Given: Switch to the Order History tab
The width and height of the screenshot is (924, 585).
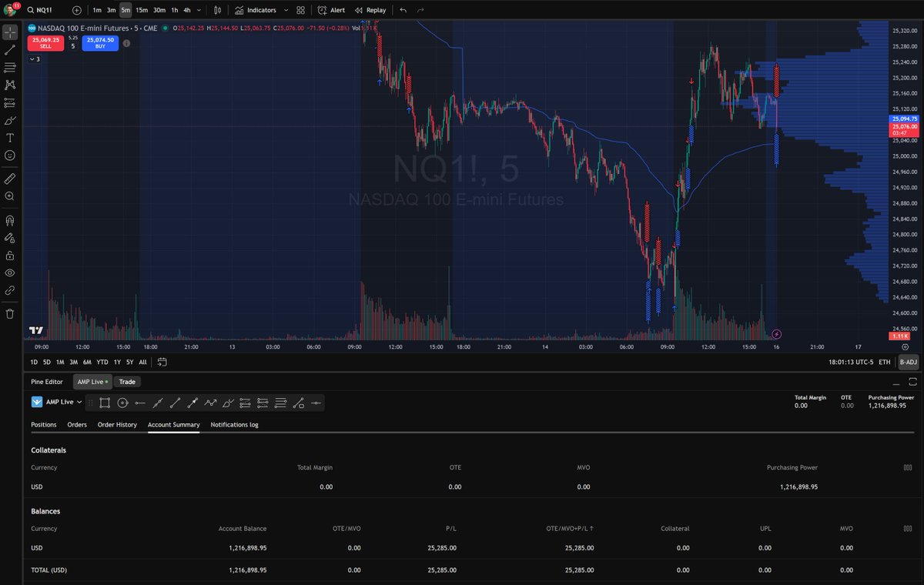Looking at the screenshot, I should [117, 424].
